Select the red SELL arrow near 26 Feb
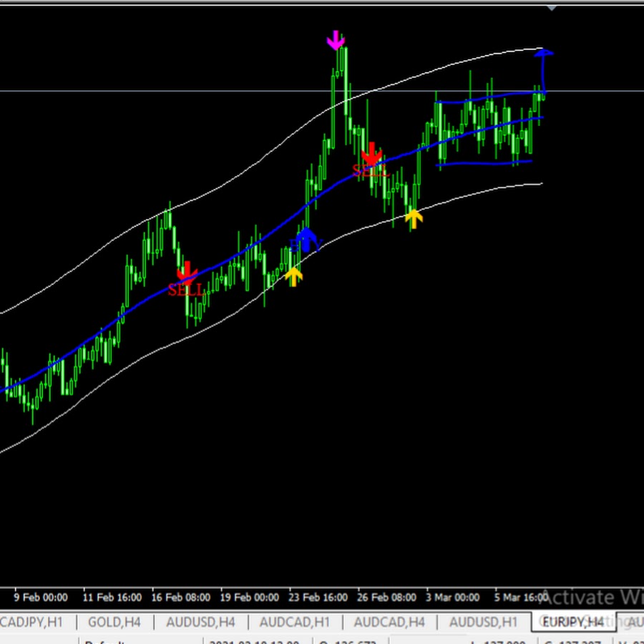This screenshot has height=644, width=644. (x=371, y=153)
